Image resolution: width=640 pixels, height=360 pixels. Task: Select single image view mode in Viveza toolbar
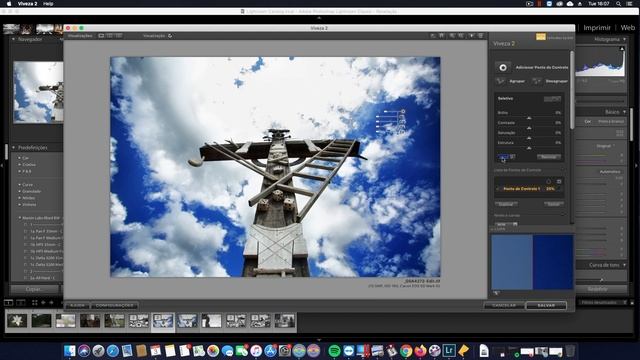point(101,36)
